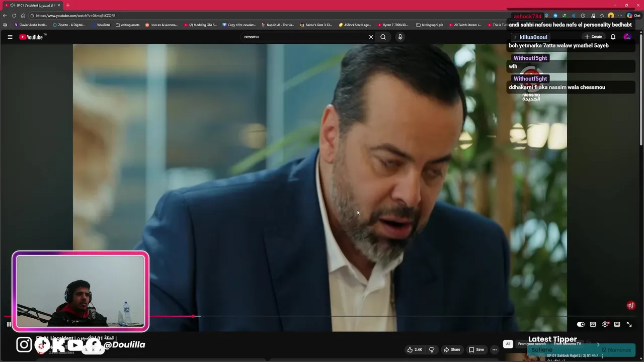Open options for EP 01 Sahbek Rajel 2

[602, 356]
